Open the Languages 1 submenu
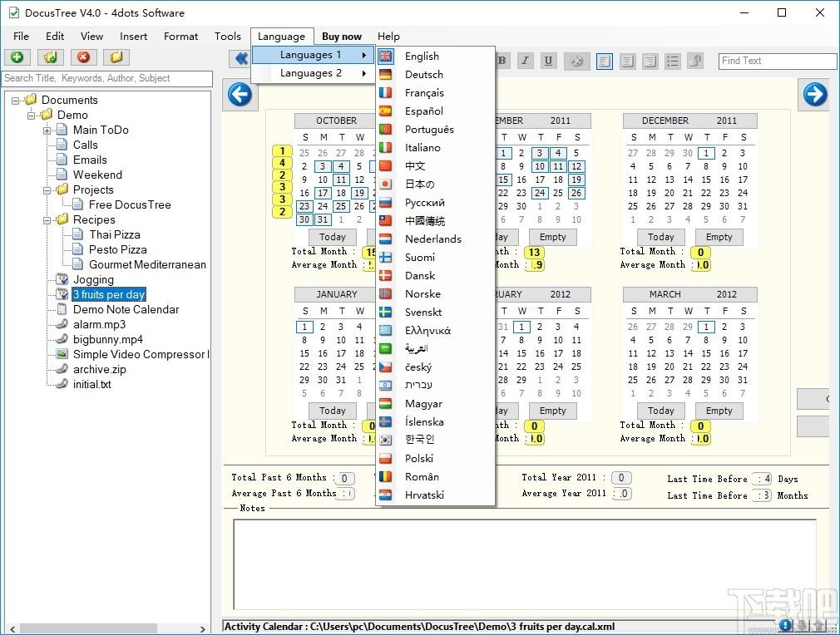The height and width of the screenshot is (635, 840). click(x=313, y=55)
